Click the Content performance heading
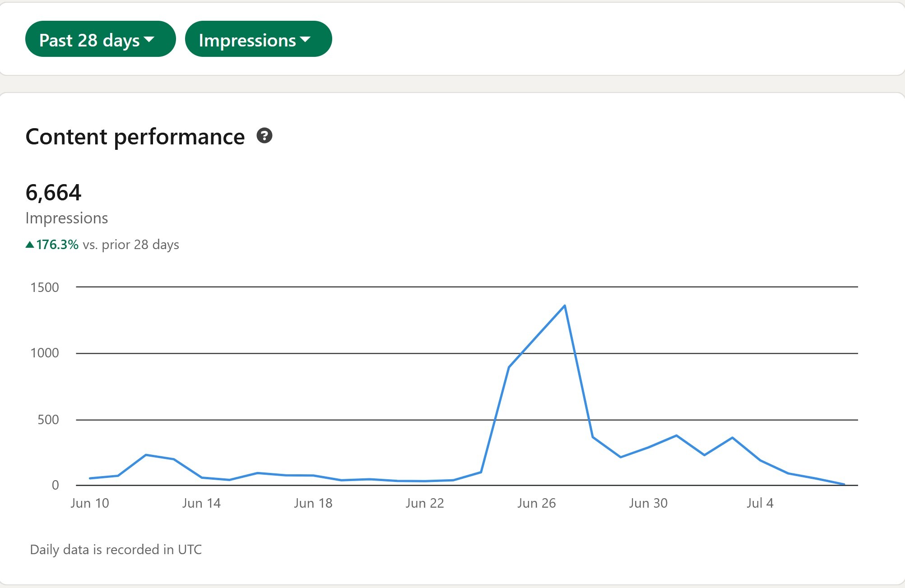Screen dimensions: 905x588 tap(135, 137)
